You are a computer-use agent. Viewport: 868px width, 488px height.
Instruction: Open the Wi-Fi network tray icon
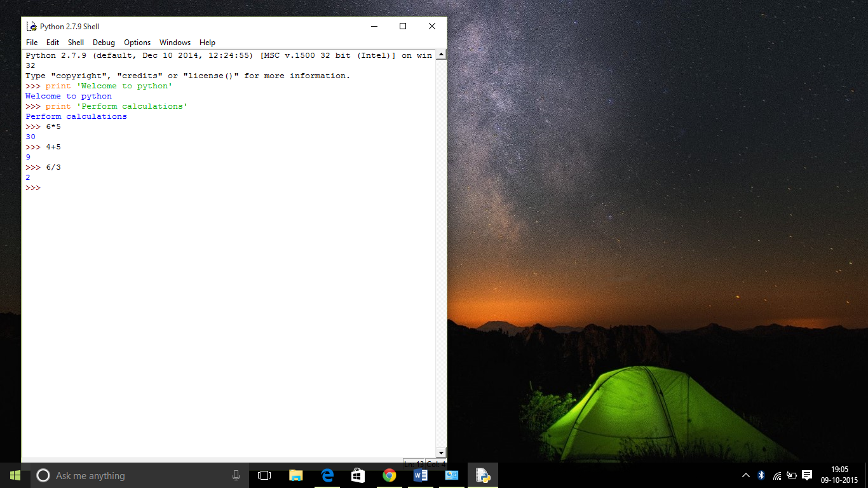point(776,475)
